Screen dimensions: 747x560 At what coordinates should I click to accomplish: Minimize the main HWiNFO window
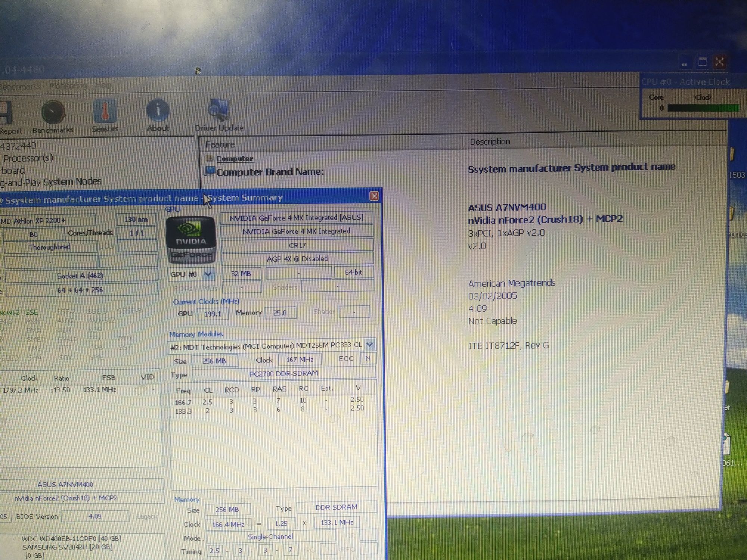pos(684,63)
